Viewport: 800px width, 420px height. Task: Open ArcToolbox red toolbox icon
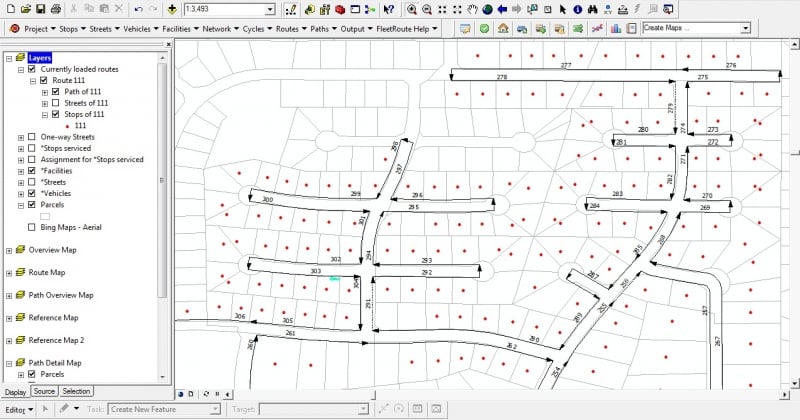pyautogui.click(x=340, y=9)
